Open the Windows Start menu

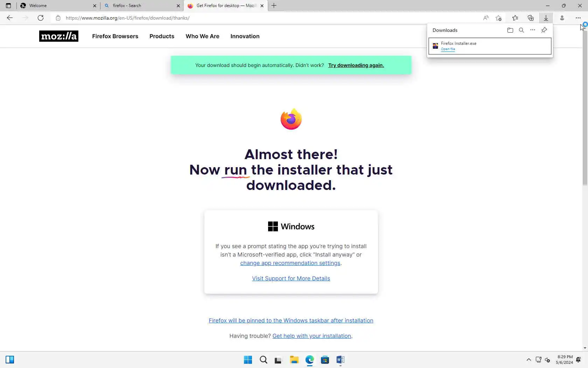point(248,360)
